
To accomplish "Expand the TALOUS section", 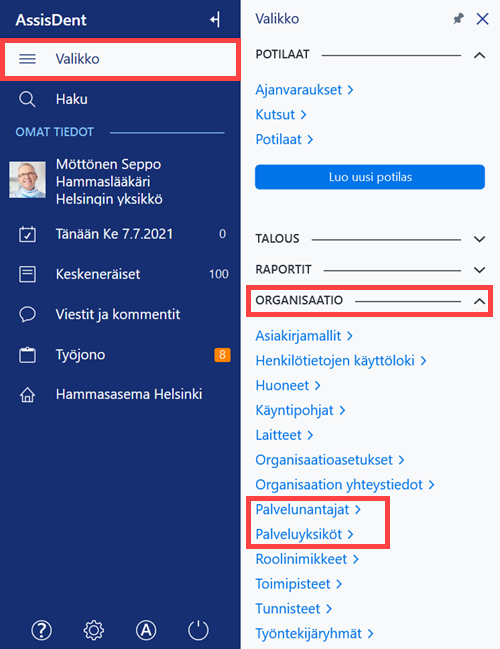I will (x=479, y=239).
